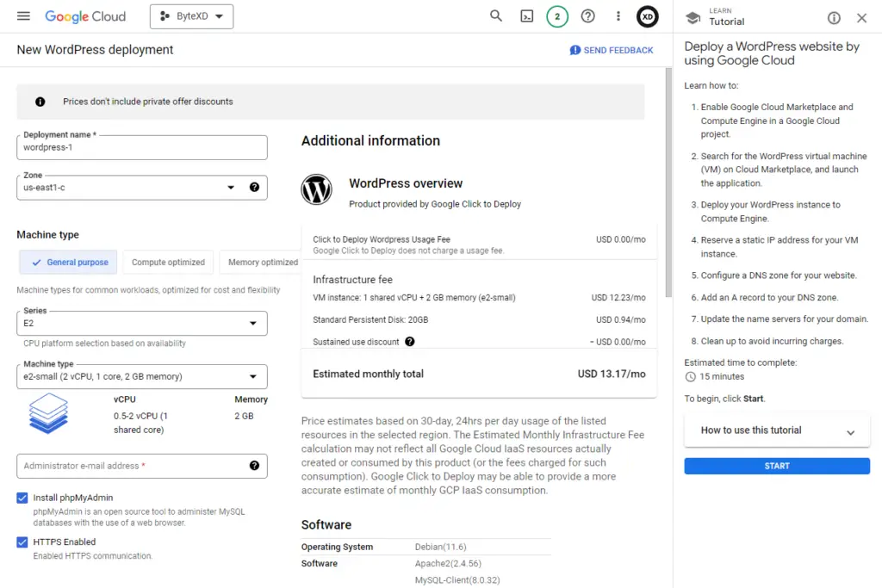Image resolution: width=882 pixels, height=588 pixels.
Task: Click the VM instance price USD 12.23/mo
Action: pyautogui.click(x=618, y=297)
